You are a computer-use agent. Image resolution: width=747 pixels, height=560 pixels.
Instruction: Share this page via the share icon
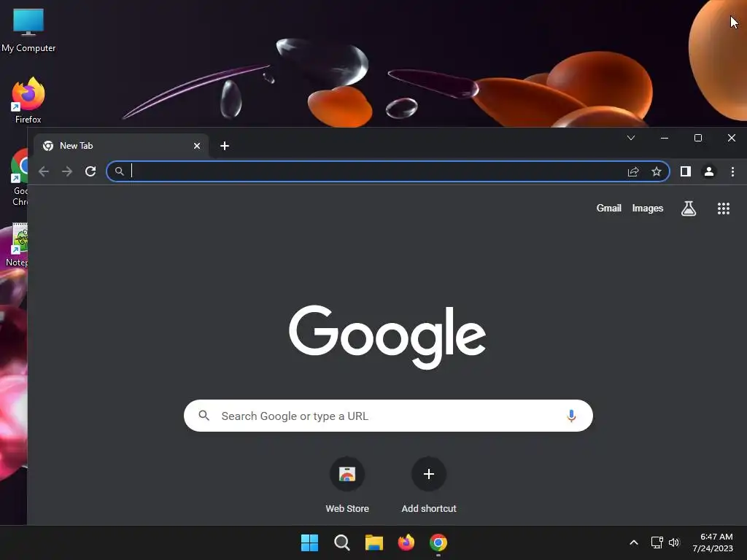[x=633, y=171]
